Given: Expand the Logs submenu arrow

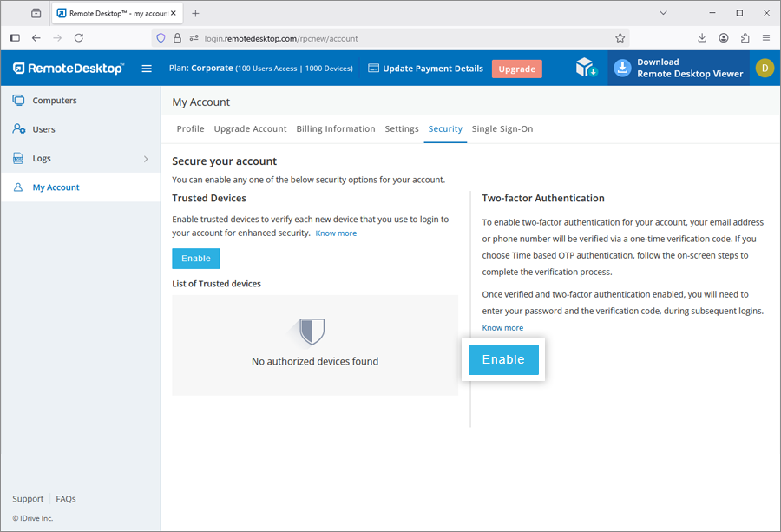Looking at the screenshot, I should tap(146, 159).
